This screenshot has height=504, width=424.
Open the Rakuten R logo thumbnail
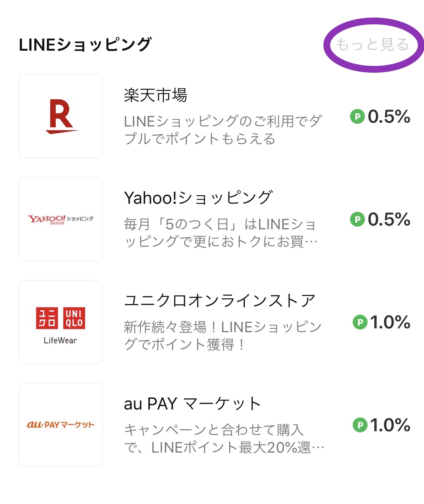[61, 116]
